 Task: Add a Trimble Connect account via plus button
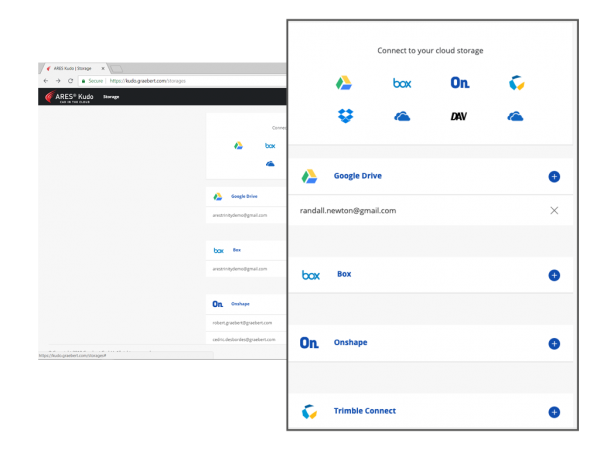tap(554, 411)
